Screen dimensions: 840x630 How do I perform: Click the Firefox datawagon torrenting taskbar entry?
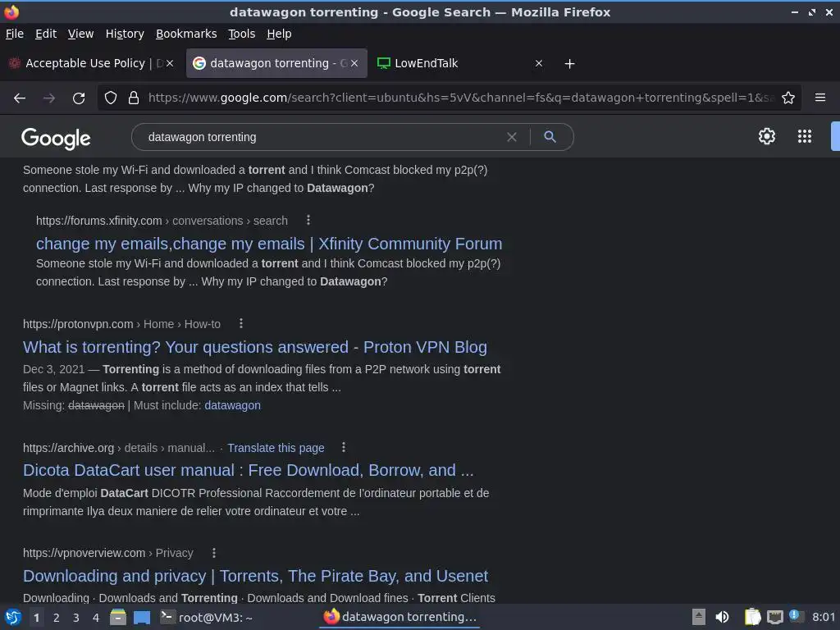pos(400,617)
